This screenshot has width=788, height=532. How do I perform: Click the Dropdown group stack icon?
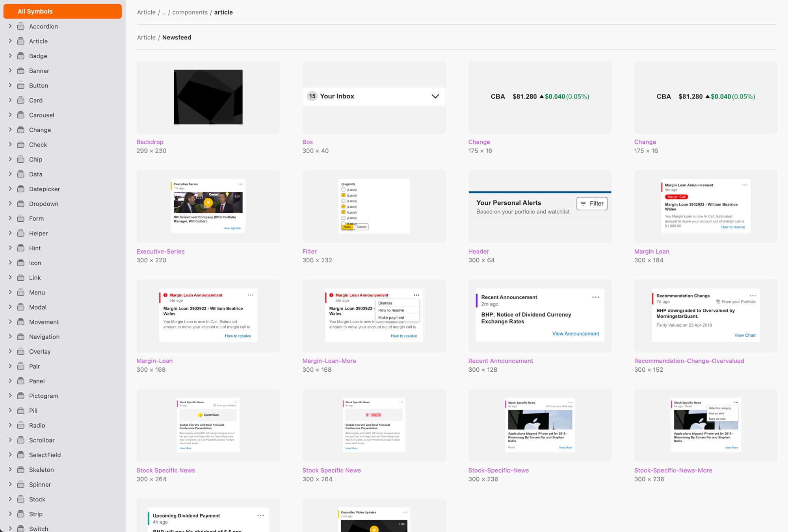click(x=20, y=204)
